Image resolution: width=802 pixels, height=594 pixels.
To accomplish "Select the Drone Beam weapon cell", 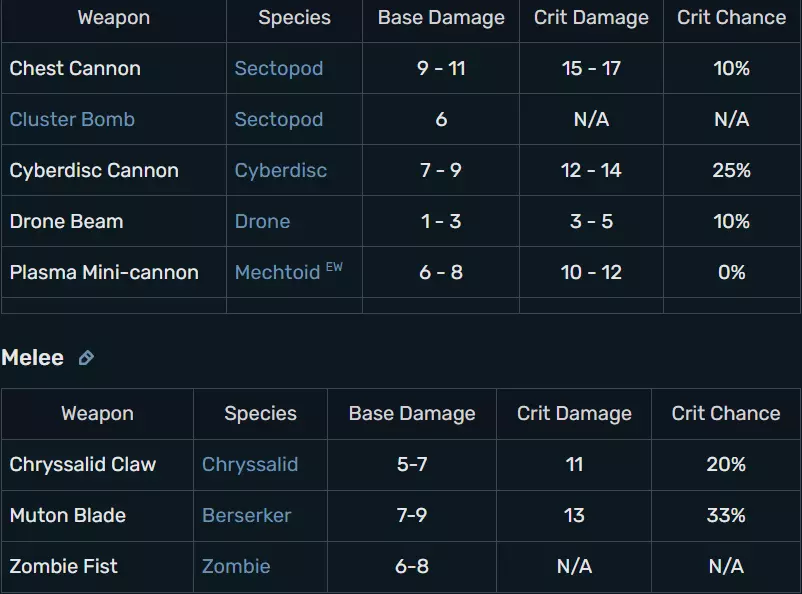I will (x=66, y=222).
